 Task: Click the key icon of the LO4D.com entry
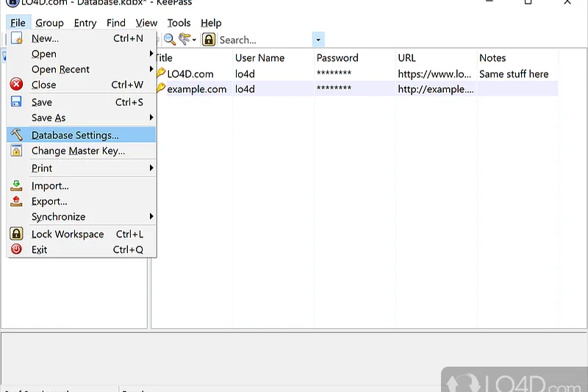(161, 72)
